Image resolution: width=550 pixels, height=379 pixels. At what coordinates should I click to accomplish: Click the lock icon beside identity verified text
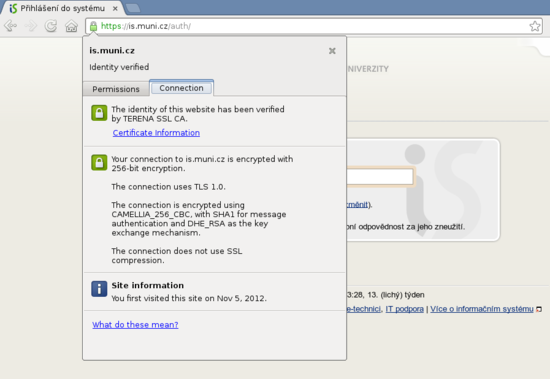(x=99, y=113)
